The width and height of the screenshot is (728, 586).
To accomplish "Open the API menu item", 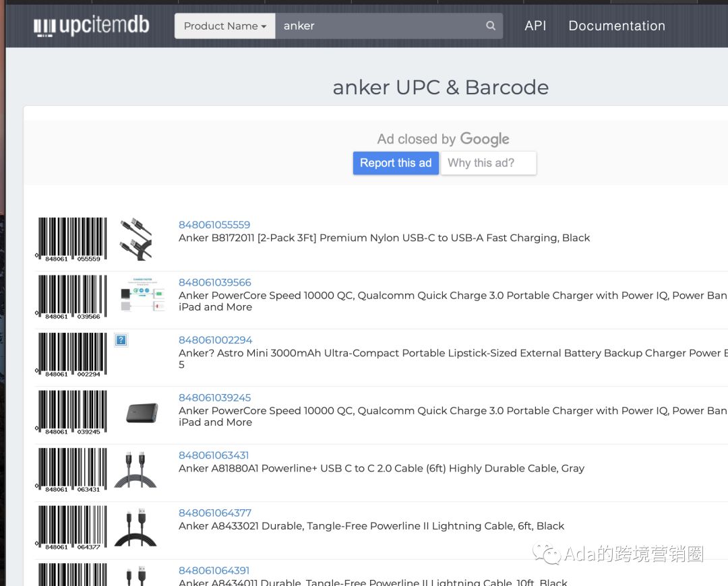I will coord(535,26).
